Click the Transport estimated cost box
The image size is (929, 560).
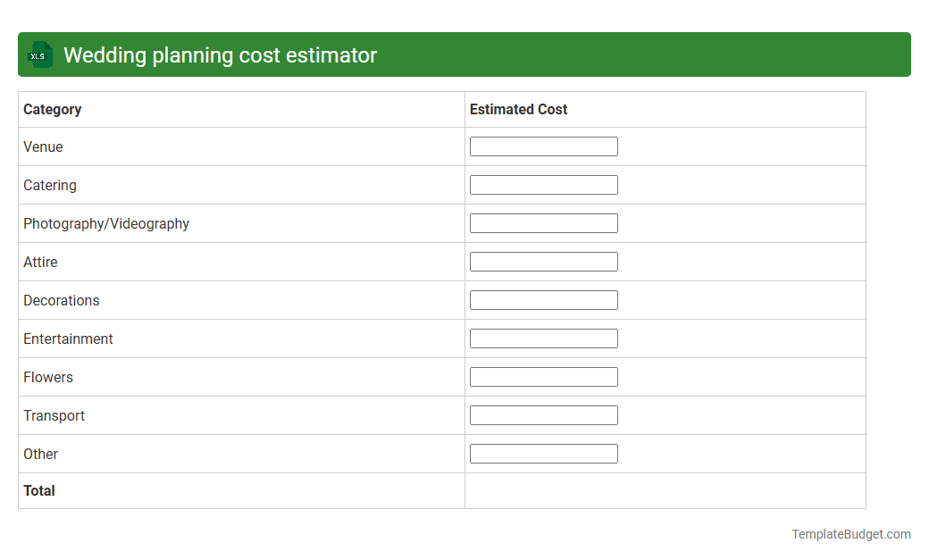click(x=543, y=414)
